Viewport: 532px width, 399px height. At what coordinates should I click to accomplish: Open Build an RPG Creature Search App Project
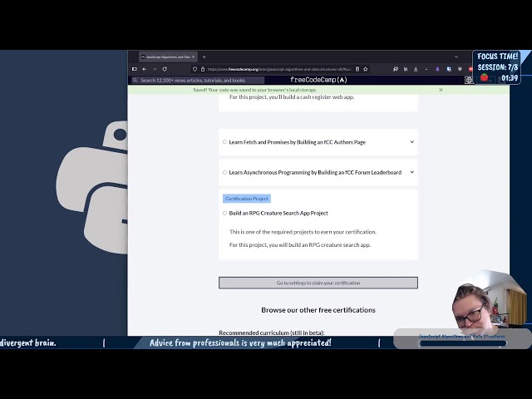[278, 213]
